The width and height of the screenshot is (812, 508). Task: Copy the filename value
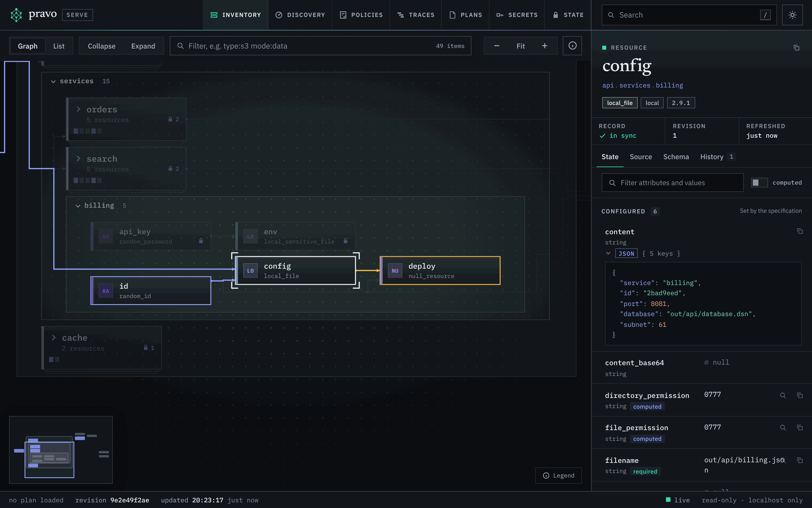(800, 460)
